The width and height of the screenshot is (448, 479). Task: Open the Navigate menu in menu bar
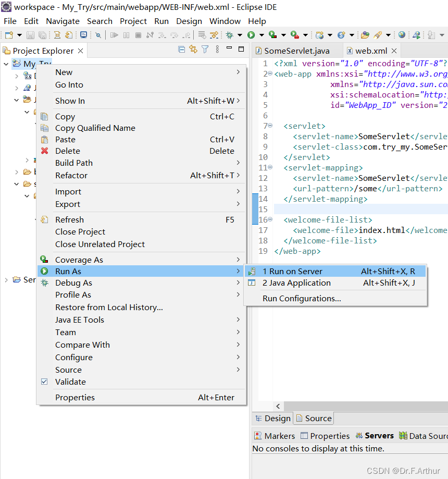[x=63, y=21]
